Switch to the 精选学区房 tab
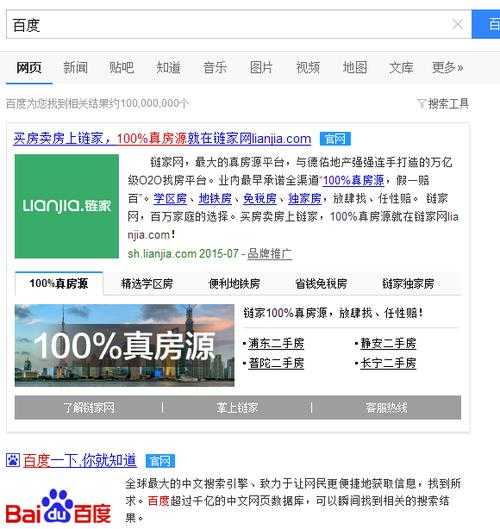Viewport: 500px width, 529px height. (147, 284)
